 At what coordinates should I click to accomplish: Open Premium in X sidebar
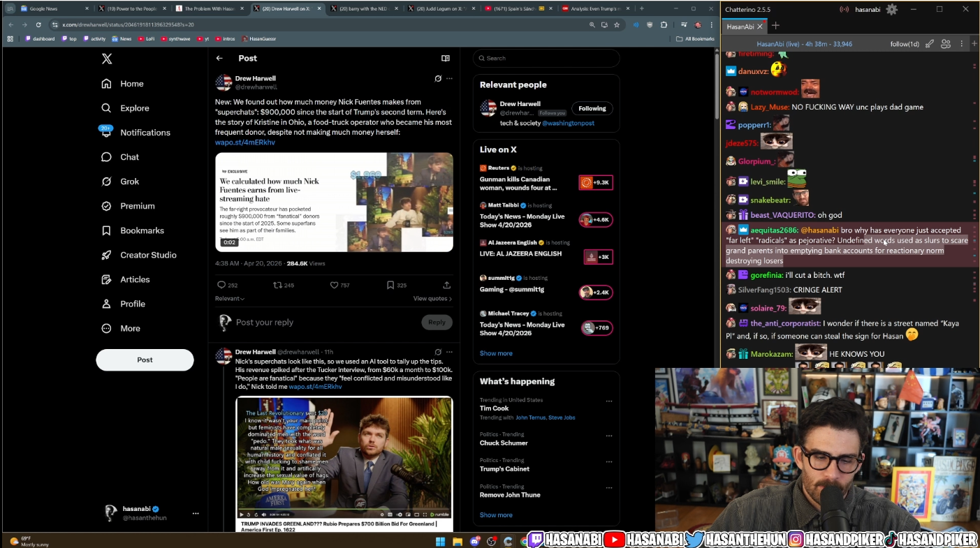click(x=128, y=206)
